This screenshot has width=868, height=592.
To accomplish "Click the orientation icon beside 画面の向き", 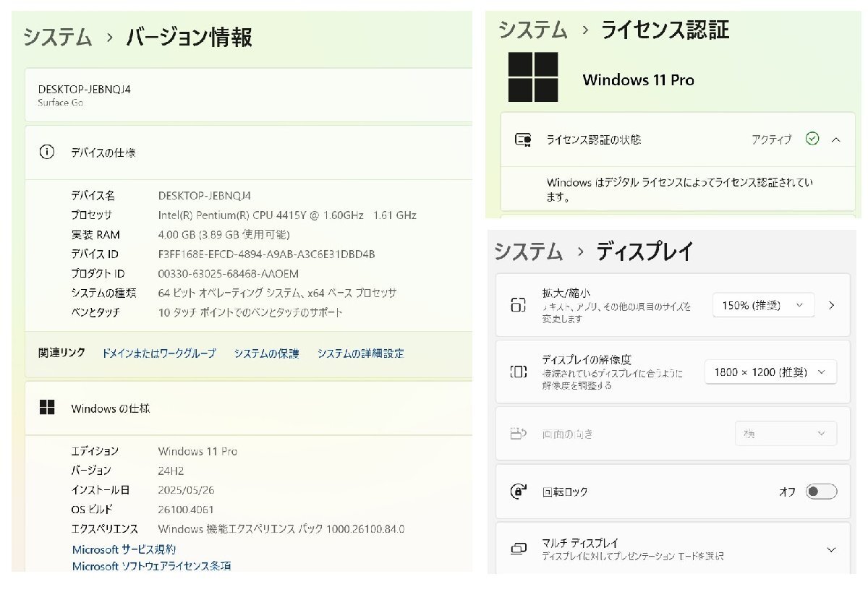I will pos(518,434).
